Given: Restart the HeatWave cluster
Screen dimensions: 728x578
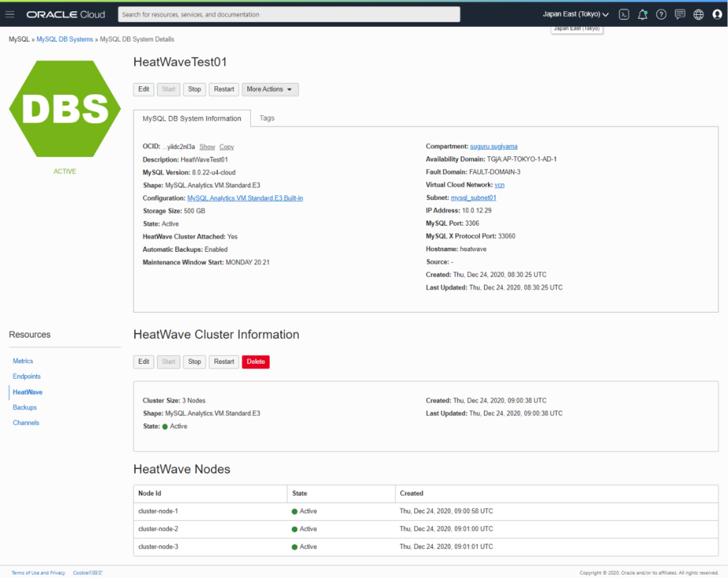Looking at the screenshot, I should (x=224, y=362).
